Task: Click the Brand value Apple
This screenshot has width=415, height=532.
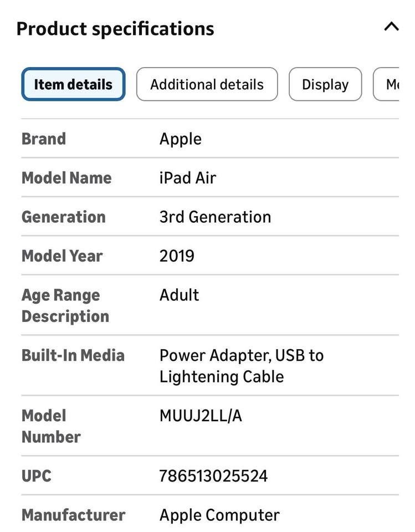Action: pos(181,139)
